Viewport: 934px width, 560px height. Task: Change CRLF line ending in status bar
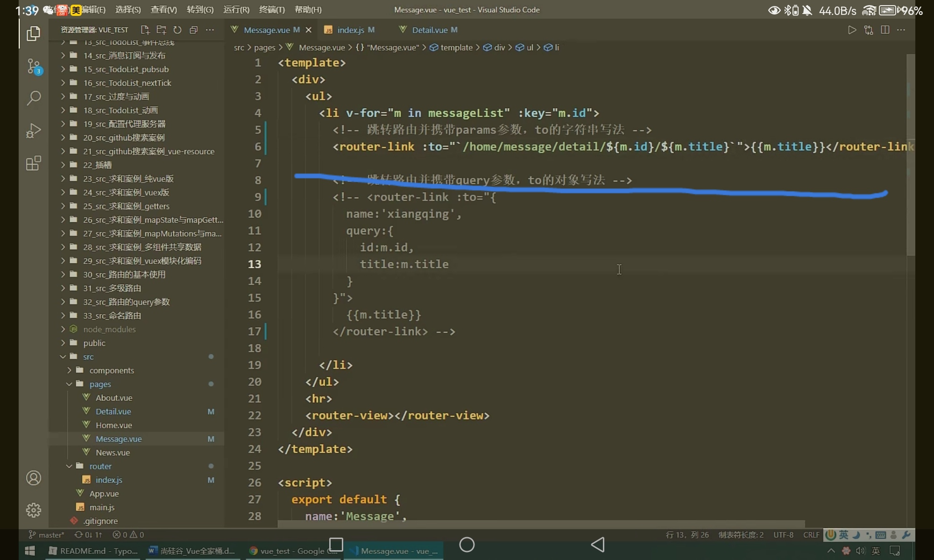pos(811,535)
